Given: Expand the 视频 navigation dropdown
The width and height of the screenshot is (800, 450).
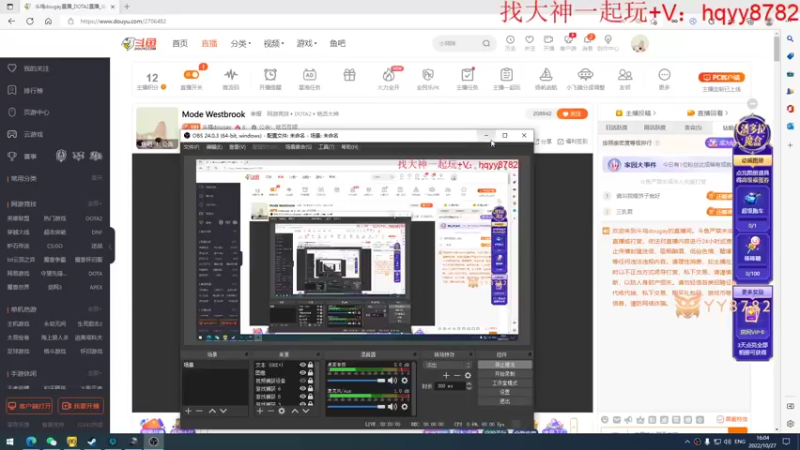Looking at the screenshot, I should pyautogui.click(x=273, y=44).
